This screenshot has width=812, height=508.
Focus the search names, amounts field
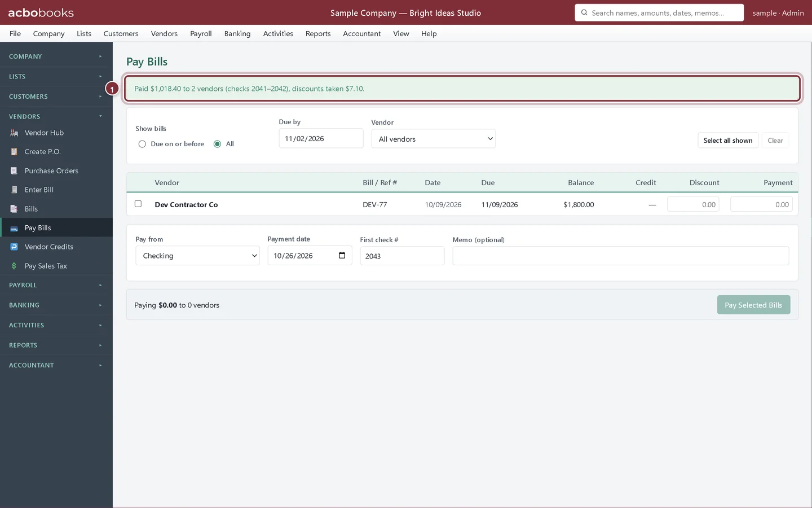659,12
